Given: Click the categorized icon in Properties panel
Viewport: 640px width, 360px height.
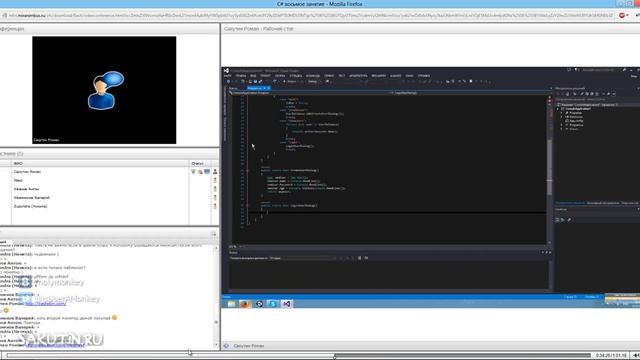Looking at the screenshot, I should pos(558,220).
